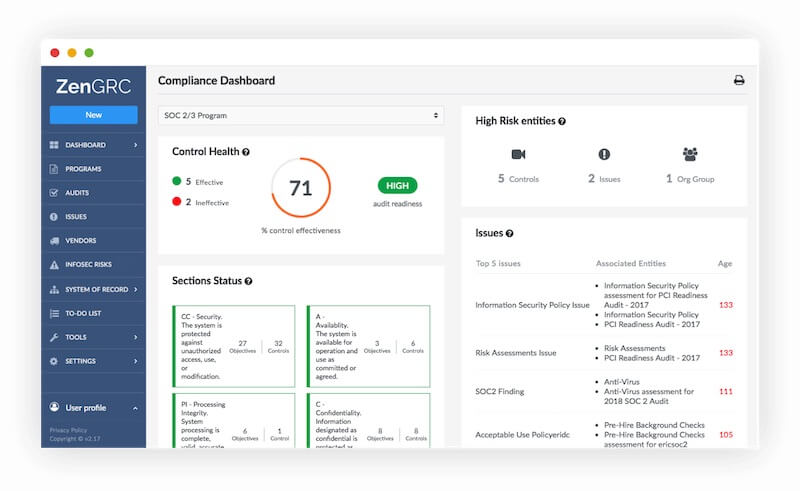
Task: Click the HIGH audit readiness badge
Action: [397, 185]
